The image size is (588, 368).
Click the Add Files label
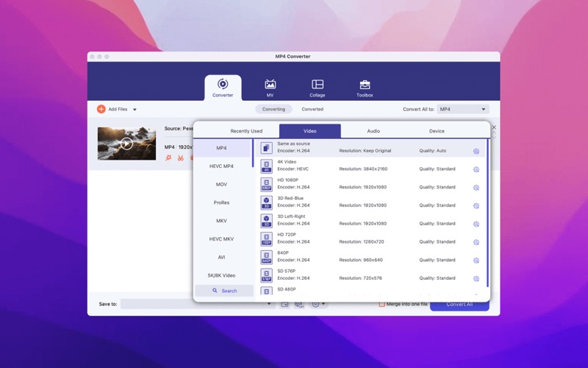(118, 109)
